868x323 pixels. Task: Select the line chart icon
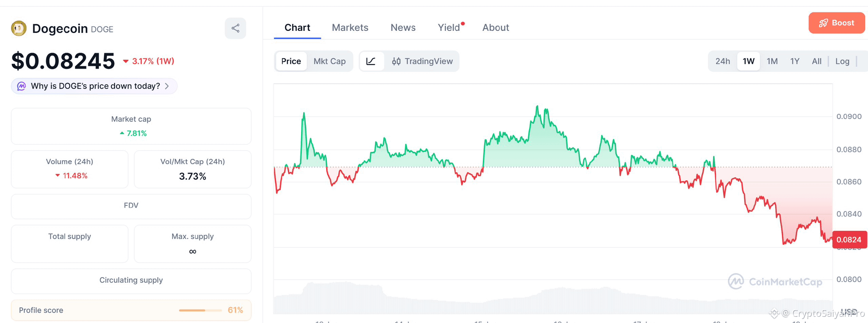371,61
